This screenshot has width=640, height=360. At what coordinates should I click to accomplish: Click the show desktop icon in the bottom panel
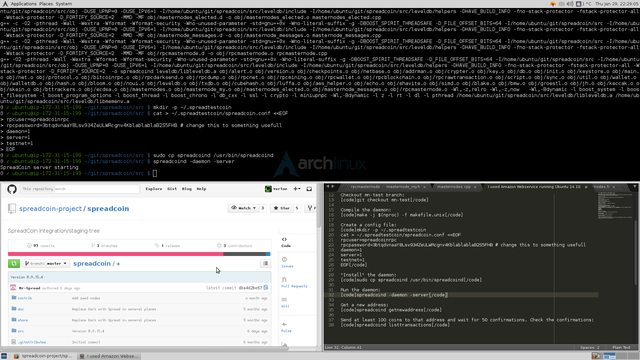click(x=4, y=356)
